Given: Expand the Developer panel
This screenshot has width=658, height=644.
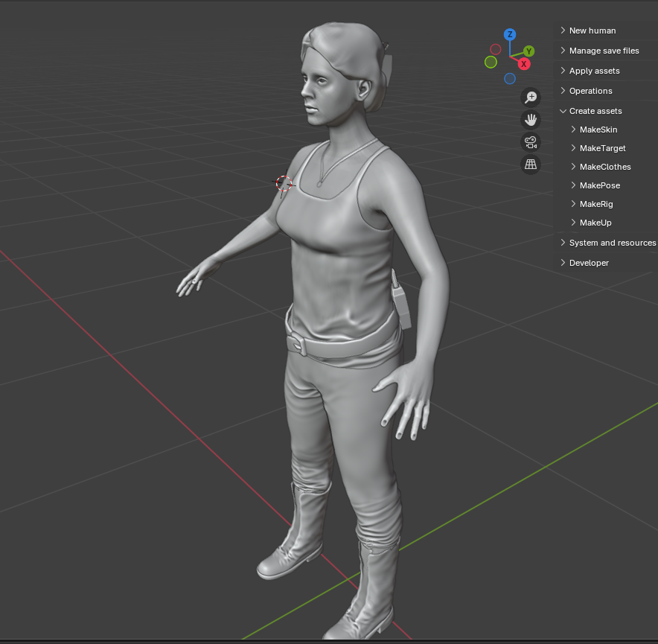Looking at the screenshot, I should click(x=606, y=263).
